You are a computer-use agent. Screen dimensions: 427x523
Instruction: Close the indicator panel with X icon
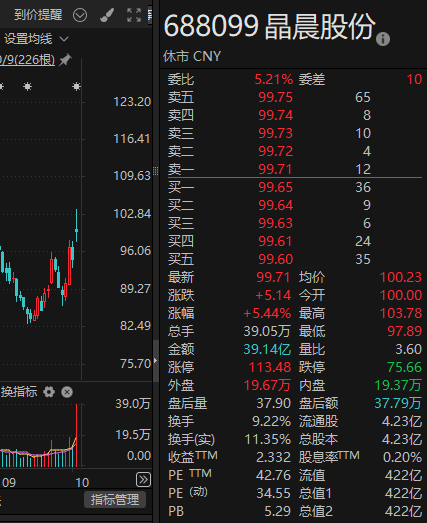(x=67, y=392)
